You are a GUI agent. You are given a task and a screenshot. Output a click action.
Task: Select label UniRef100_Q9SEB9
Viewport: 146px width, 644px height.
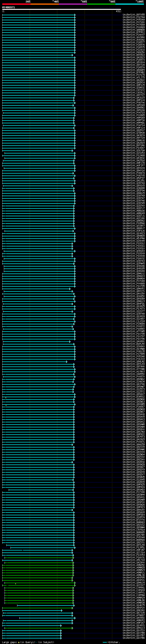coord(134,299)
